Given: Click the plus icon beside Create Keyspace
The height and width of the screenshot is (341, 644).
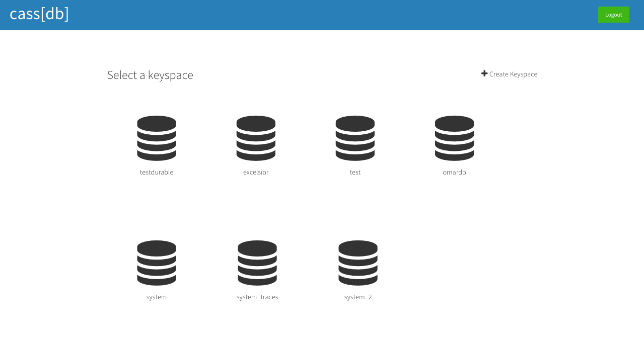Looking at the screenshot, I should point(484,73).
